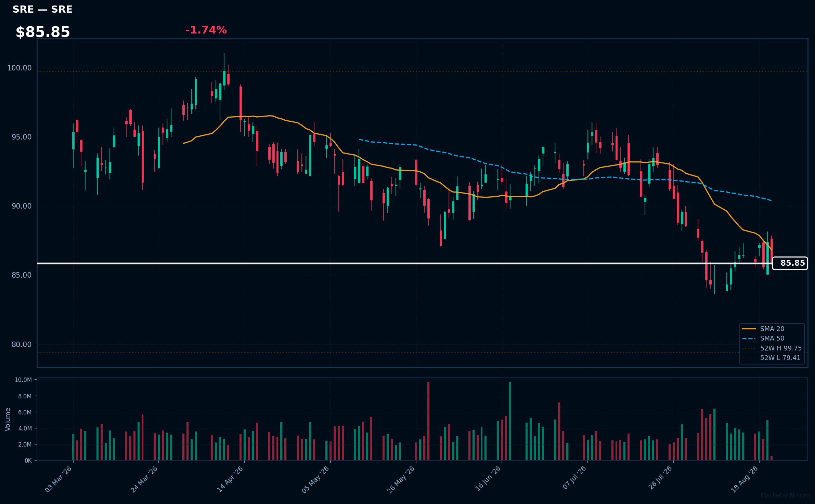
Task: Select the 52W L 79.41 legend entry
Action: tap(771, 358)
